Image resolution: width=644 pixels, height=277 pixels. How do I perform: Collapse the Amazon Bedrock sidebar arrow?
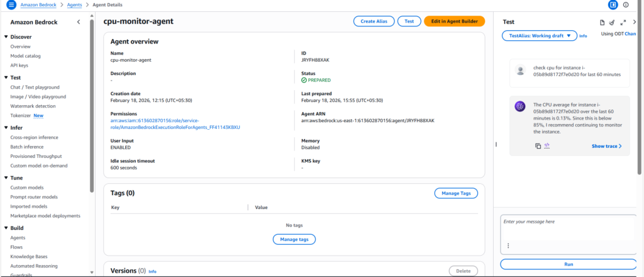click(79, 22)
